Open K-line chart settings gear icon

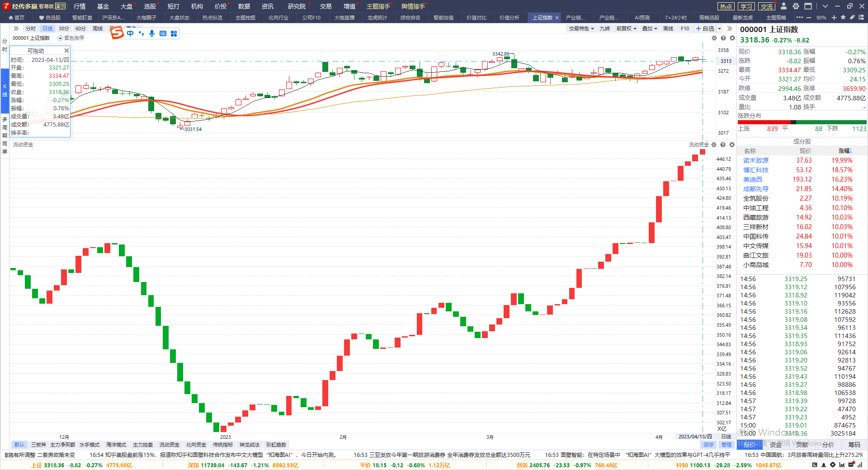pyautogui.click(x=714, y=38)
